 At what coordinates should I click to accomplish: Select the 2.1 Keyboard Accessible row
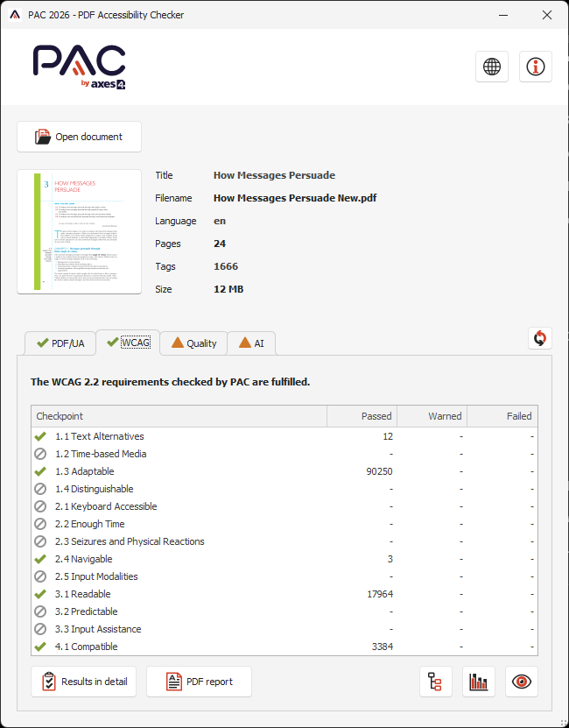[284, 506]
